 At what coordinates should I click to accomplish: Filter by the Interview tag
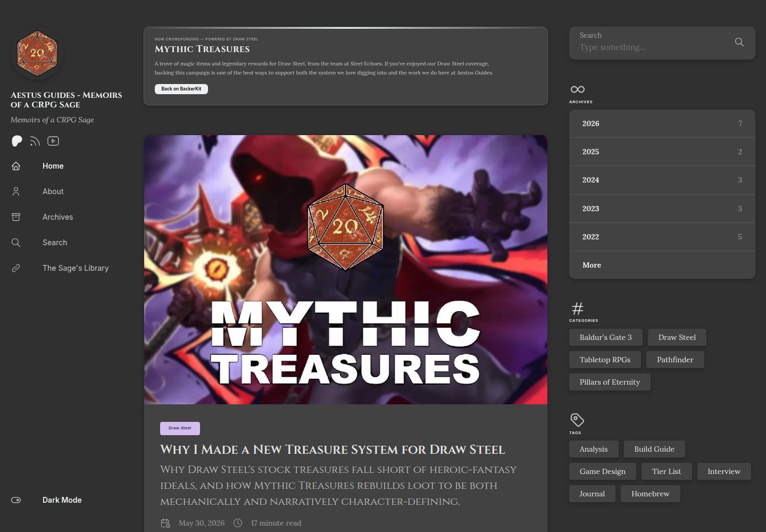click(x=724, y=471)
